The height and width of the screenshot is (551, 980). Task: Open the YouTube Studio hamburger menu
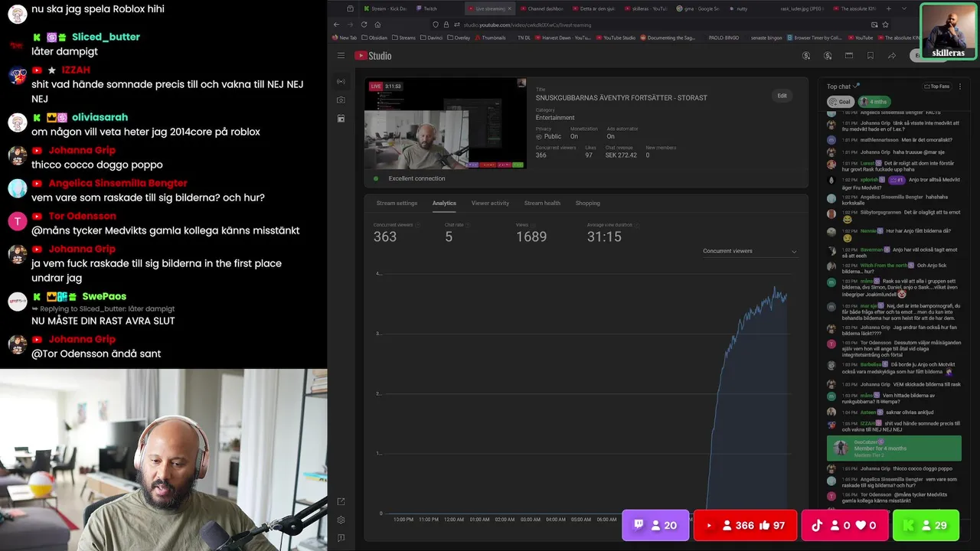(x=341, y=56)
